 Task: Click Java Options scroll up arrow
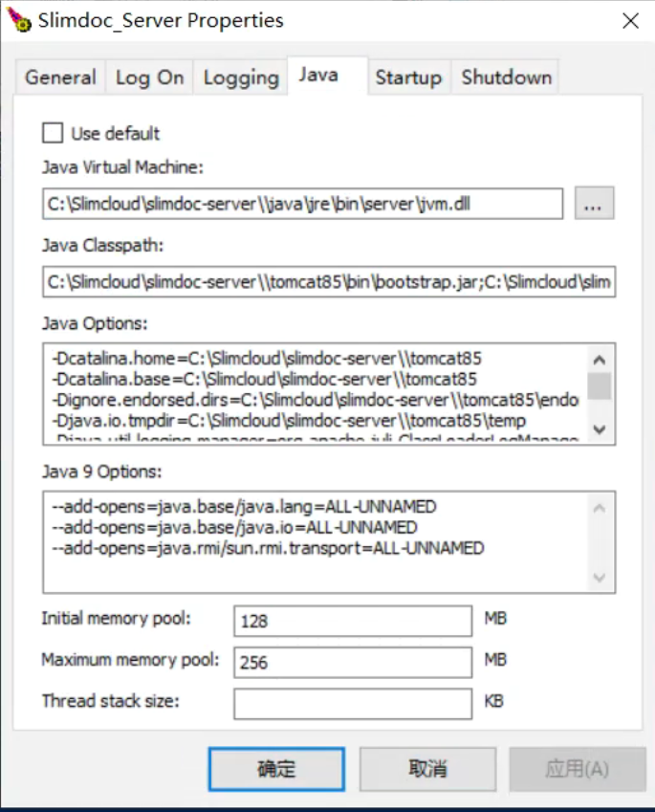click(600, 360)
